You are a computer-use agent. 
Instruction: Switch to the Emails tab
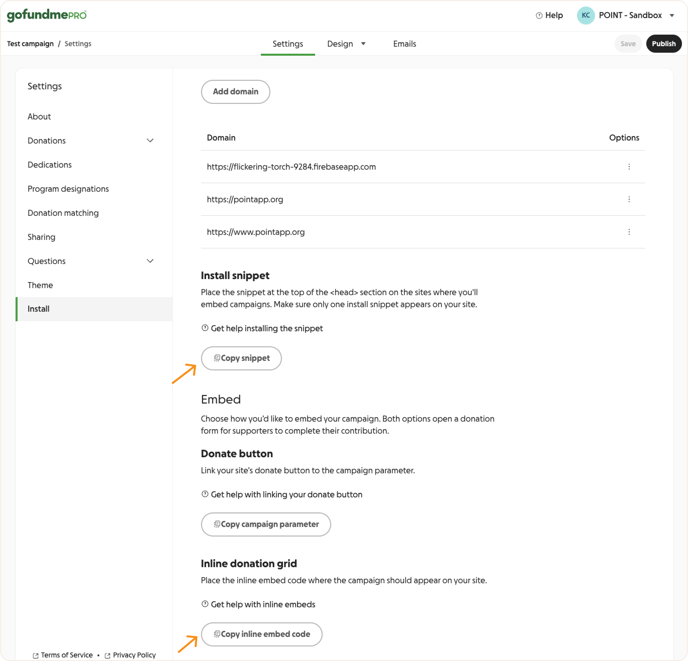404,44
